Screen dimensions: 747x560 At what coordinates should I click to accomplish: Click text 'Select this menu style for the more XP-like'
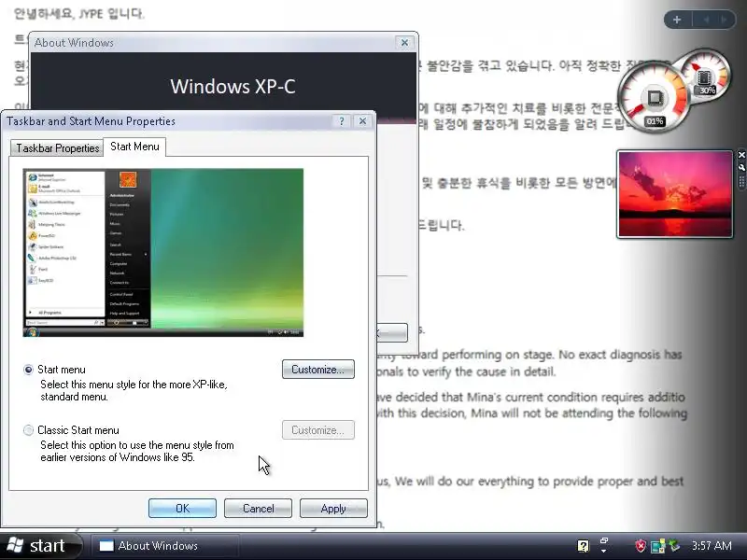(134, 385)
